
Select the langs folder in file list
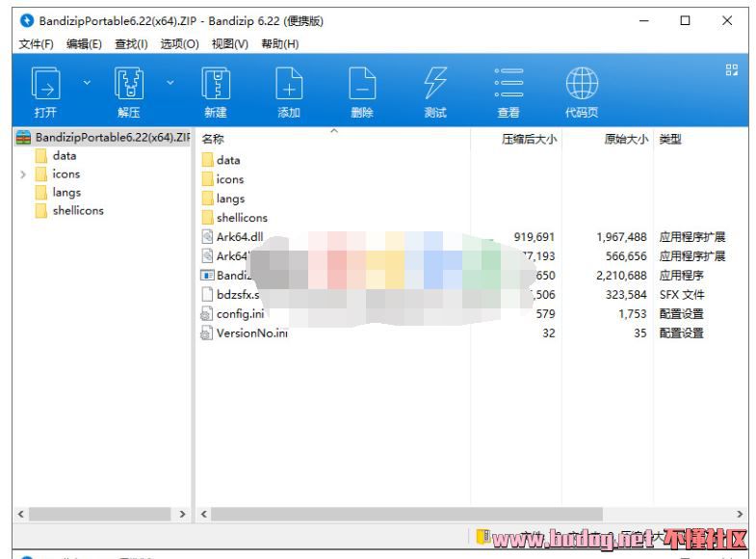230,199
